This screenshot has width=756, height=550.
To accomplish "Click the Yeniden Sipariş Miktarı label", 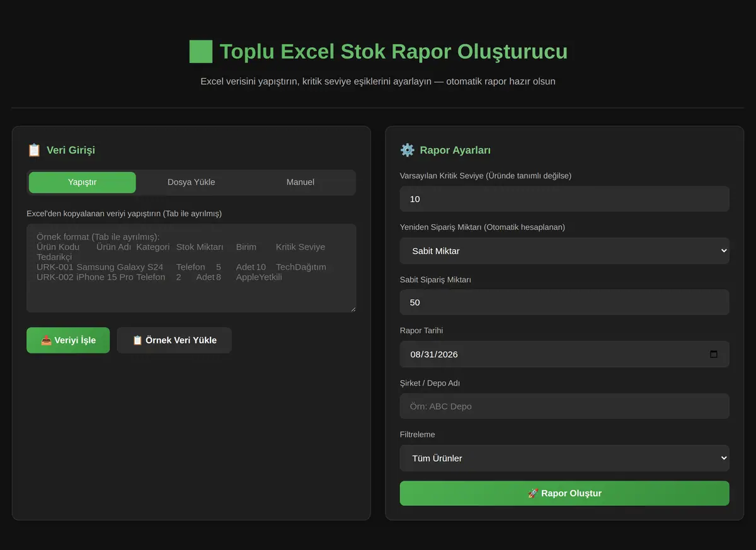I will 483,227.
